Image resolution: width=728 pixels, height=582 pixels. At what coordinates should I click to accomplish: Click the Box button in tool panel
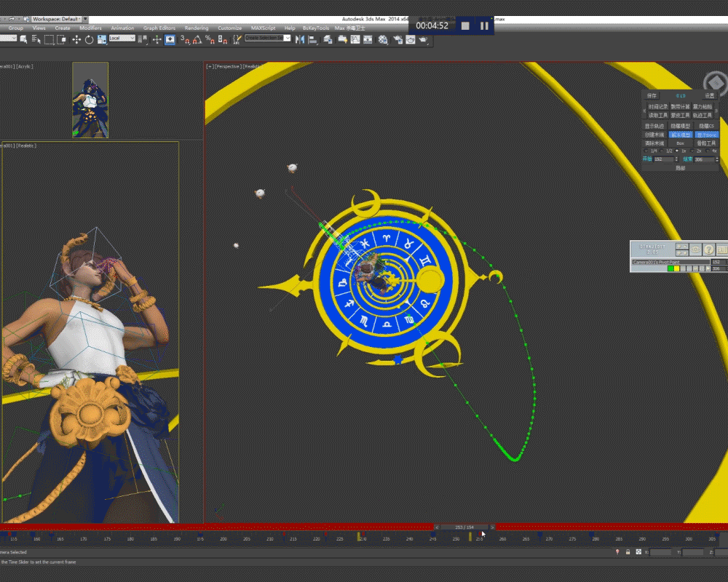(681, 143)
